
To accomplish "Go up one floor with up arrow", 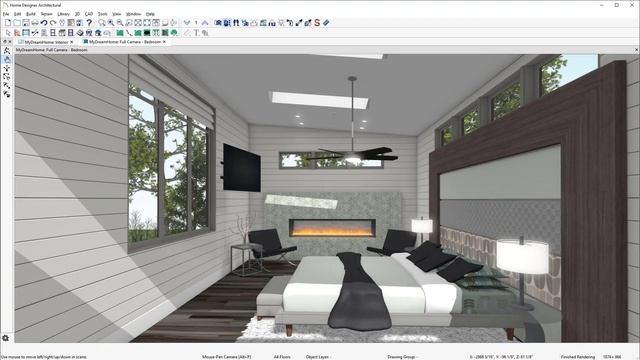I will [205, 23].
